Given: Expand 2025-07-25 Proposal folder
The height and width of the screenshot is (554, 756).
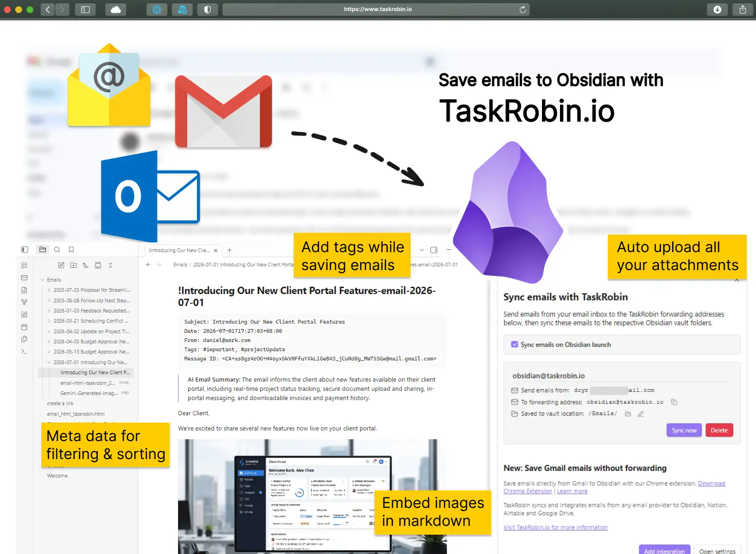Looking at the screenshot, I should coord(49,290).
